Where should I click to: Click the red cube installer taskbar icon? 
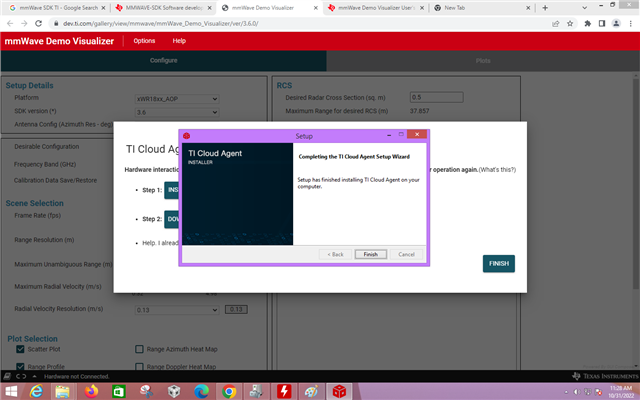[x=339, y=391]
